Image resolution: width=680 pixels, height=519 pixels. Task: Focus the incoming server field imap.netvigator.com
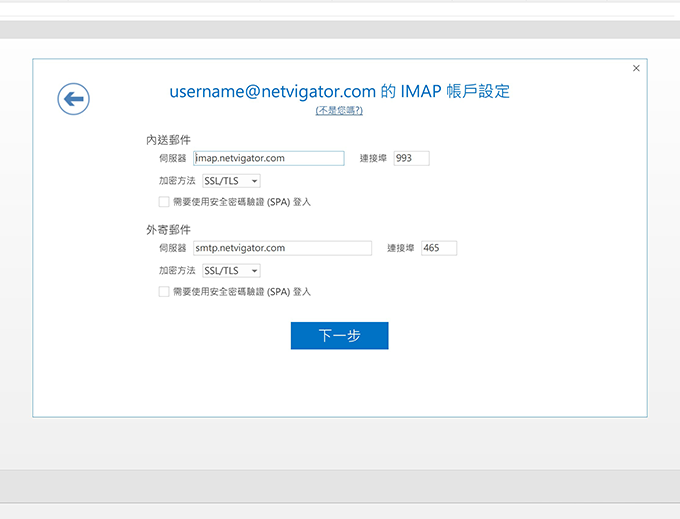[269, 158]
